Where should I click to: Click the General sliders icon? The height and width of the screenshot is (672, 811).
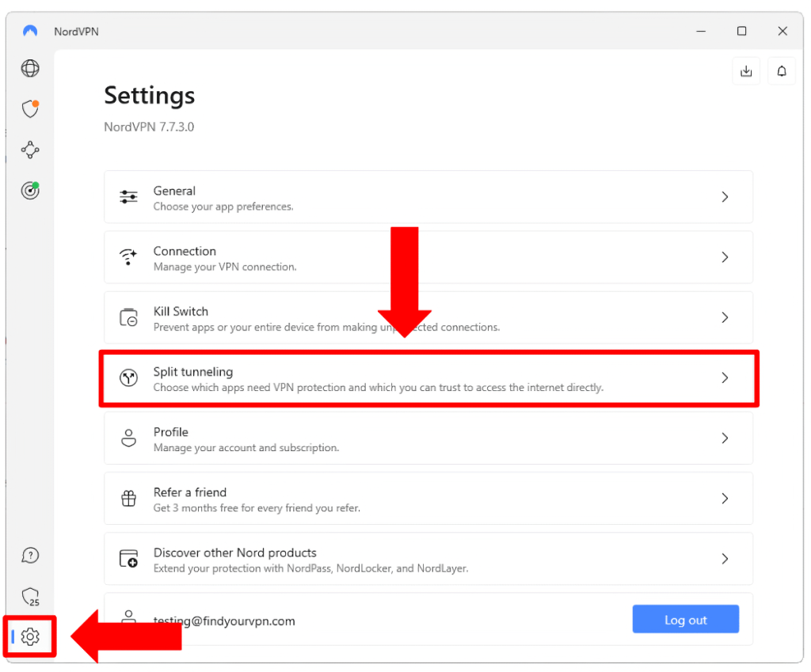(x=129, y=197)
